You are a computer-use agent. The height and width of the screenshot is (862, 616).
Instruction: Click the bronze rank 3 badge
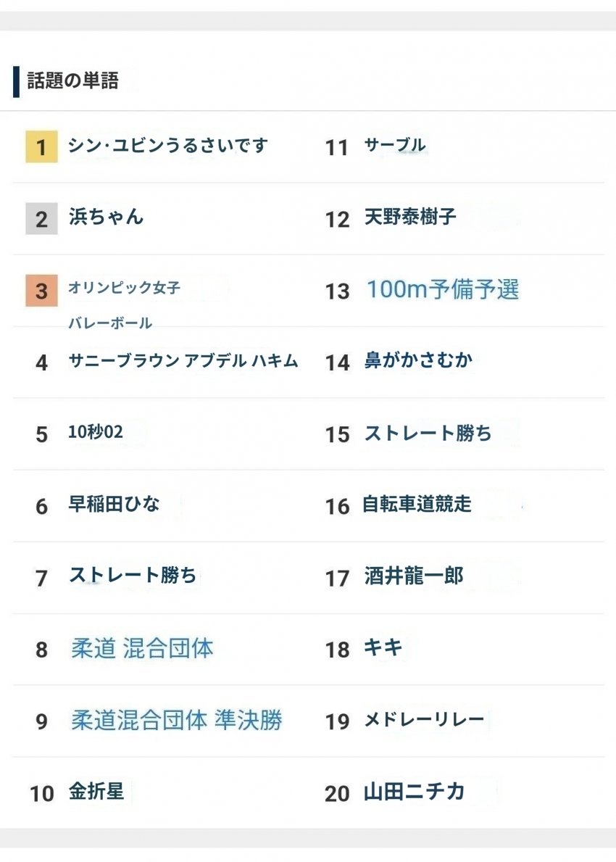pos(42,290)
